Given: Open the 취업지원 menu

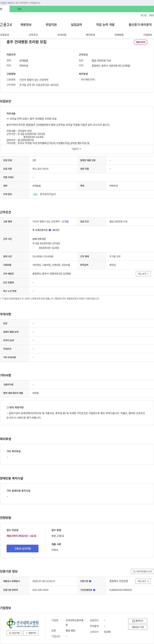Looking at the screenshot, I should pyautogui.click(x=51, y=25).
